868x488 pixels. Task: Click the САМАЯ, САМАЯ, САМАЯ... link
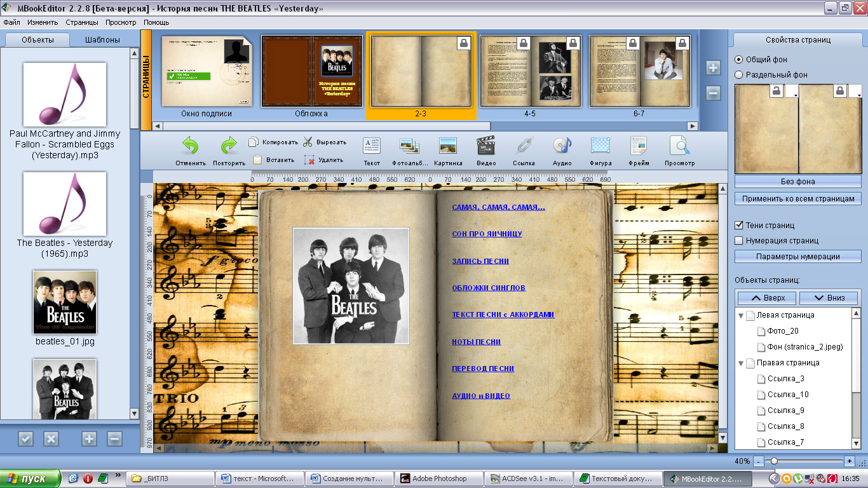point(499,207)
